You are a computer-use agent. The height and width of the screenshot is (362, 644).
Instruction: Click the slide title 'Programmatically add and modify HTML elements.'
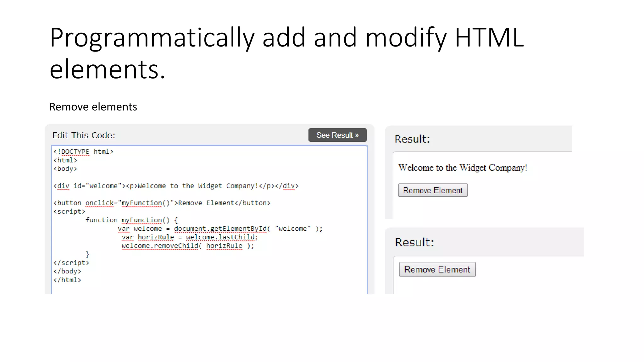(286, 53)
